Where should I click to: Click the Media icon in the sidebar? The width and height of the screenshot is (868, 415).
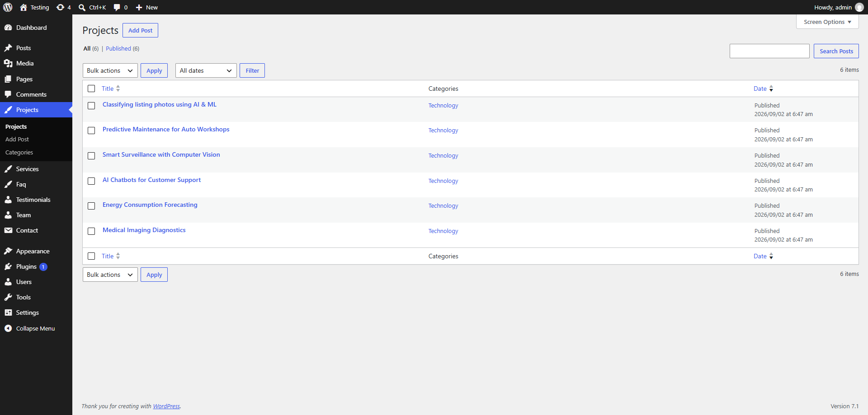8,63
